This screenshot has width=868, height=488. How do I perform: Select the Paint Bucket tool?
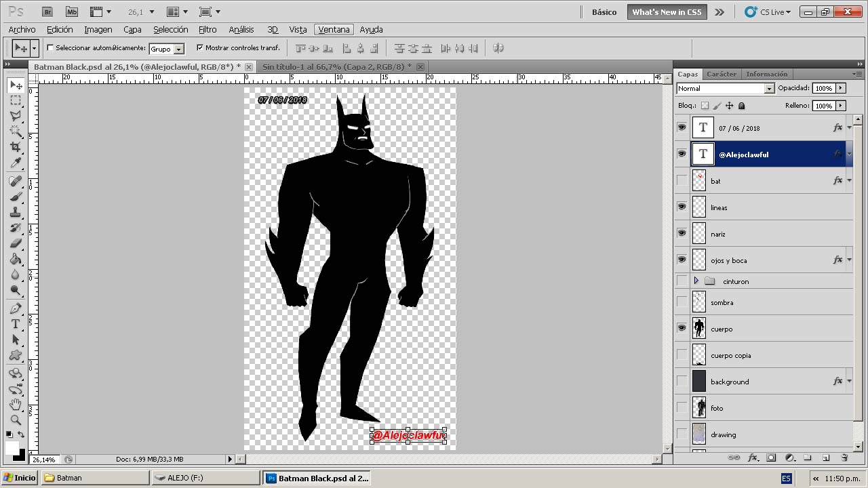(15, 259)
